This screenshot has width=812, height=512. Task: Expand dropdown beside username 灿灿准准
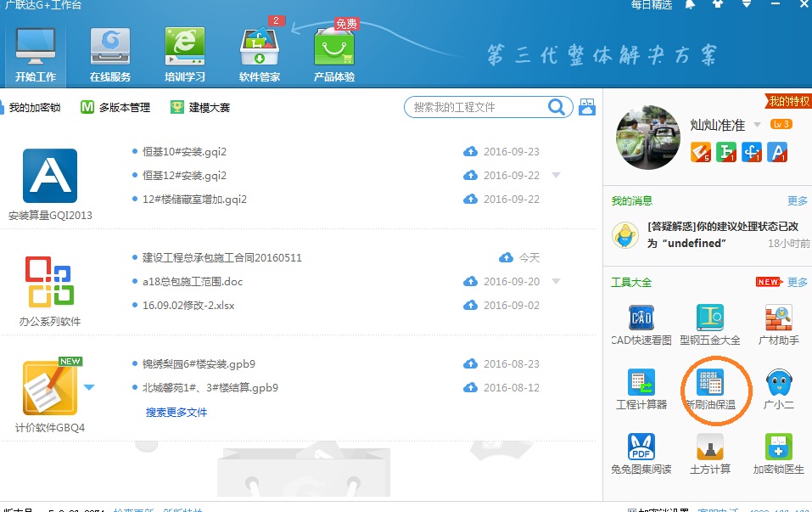click(757, 124)
